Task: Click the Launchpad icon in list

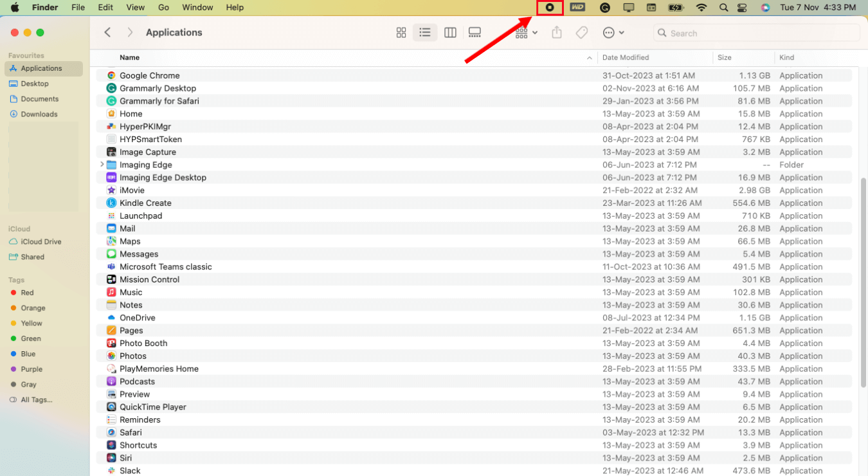Action: [x=111, y=215]
